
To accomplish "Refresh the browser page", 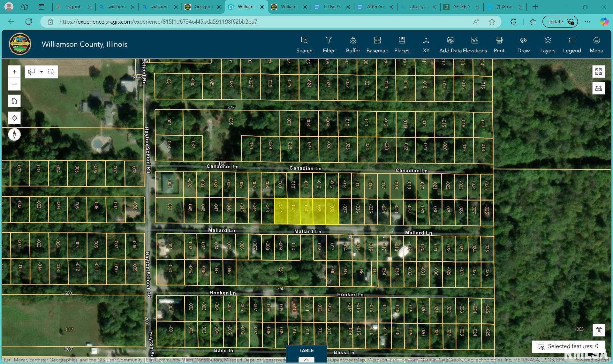I will point(29,22).
